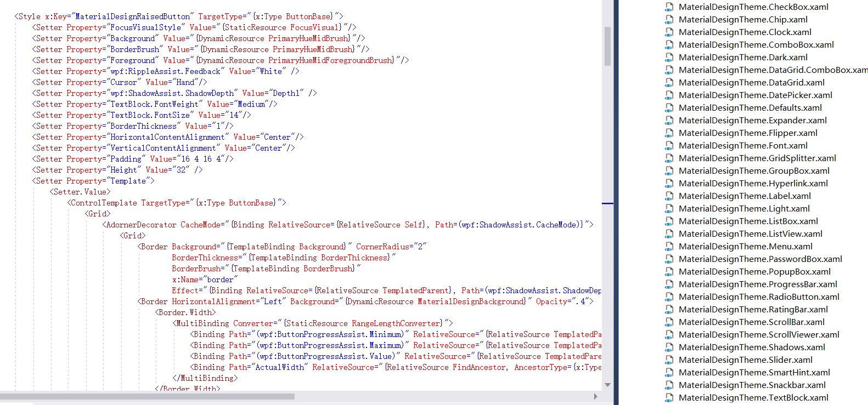
Task: Click the MaterialDesignTheme.Expander.xaml file icon
Action: point(669,121)
